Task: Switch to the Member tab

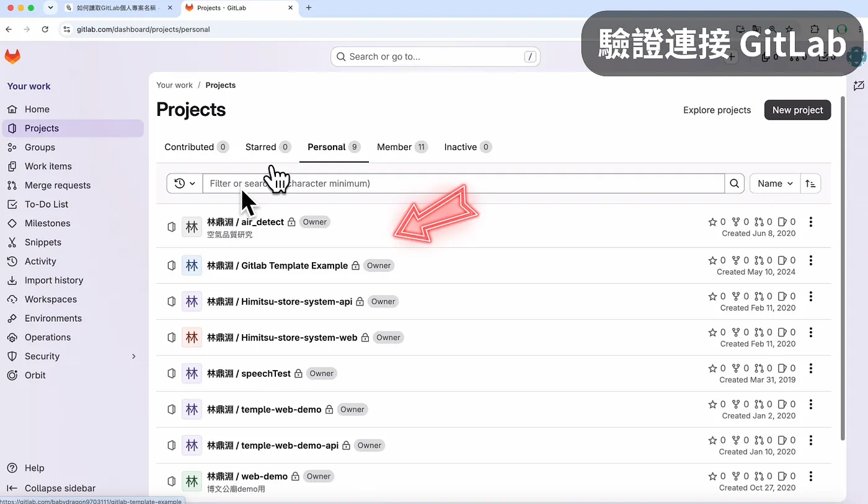Action: pyautogui.click(x=402, y=147)
